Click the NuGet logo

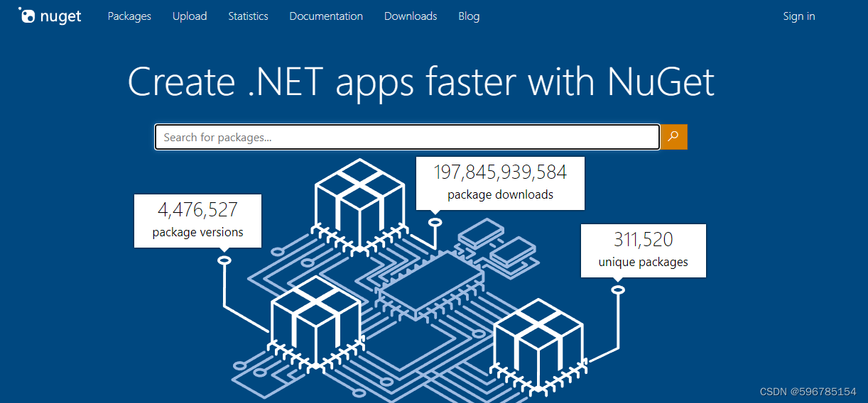pos(50,16)
